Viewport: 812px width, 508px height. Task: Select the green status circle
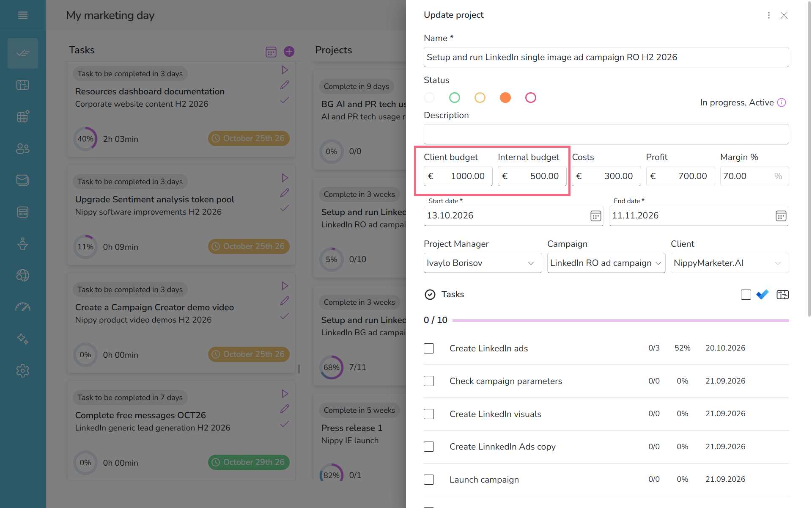point(455,98)
